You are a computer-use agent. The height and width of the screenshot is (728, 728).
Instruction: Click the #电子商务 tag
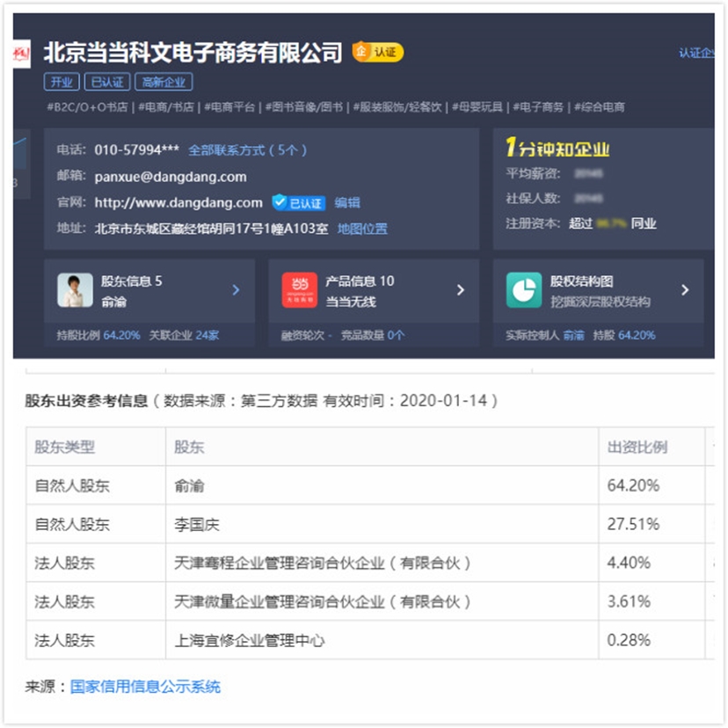538,107
